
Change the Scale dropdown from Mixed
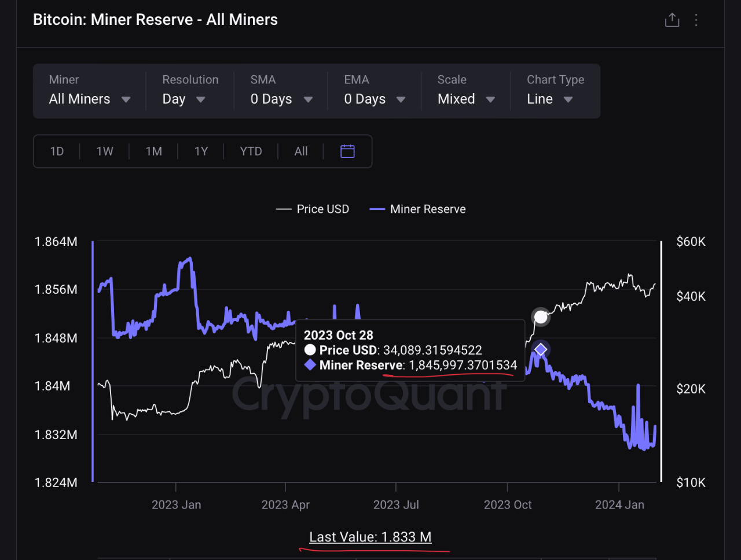pyautogui.click(x=466, y=99)
